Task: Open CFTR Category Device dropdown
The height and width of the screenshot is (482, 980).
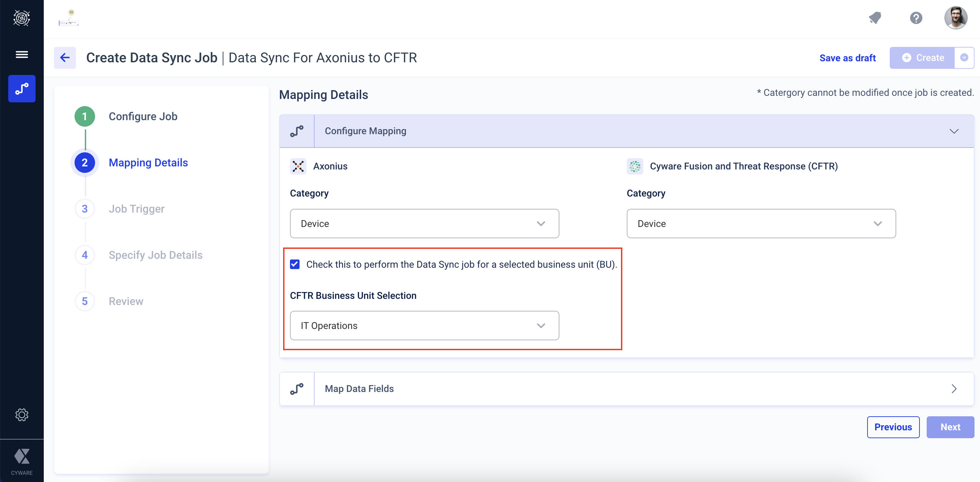Action: (761, 224)
